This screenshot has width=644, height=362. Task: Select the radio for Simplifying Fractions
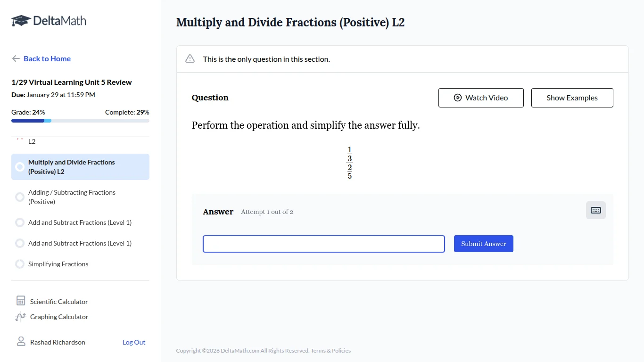point(19,264)
